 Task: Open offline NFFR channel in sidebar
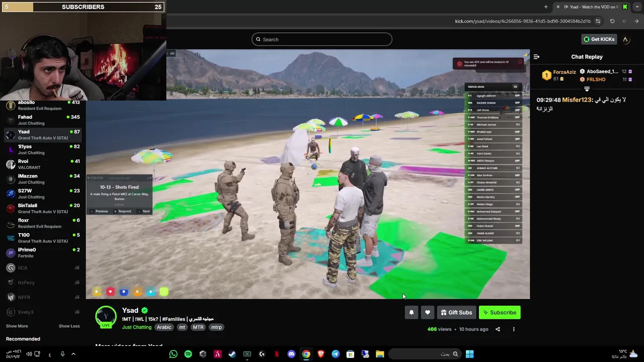coord(43,297)
